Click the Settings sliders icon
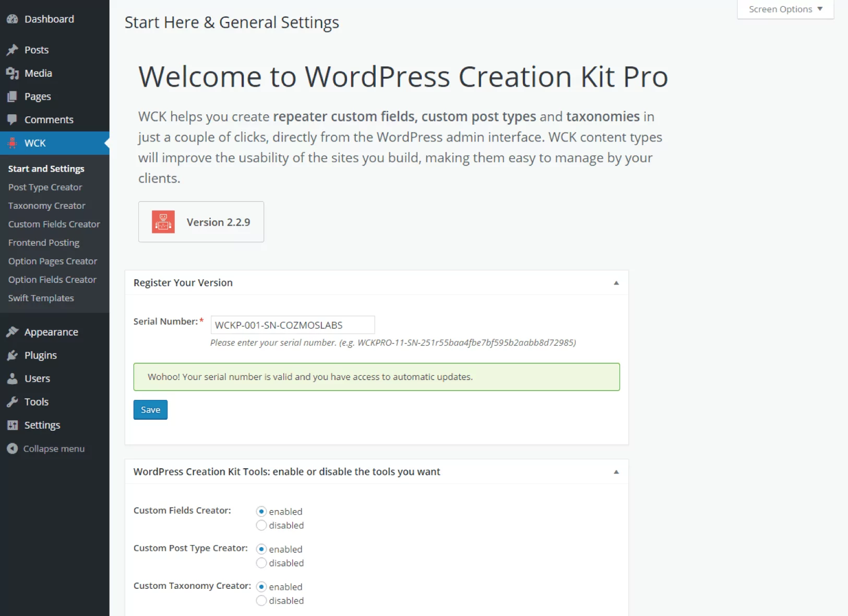Screen dimensions: 848x616 click(13, 425)
